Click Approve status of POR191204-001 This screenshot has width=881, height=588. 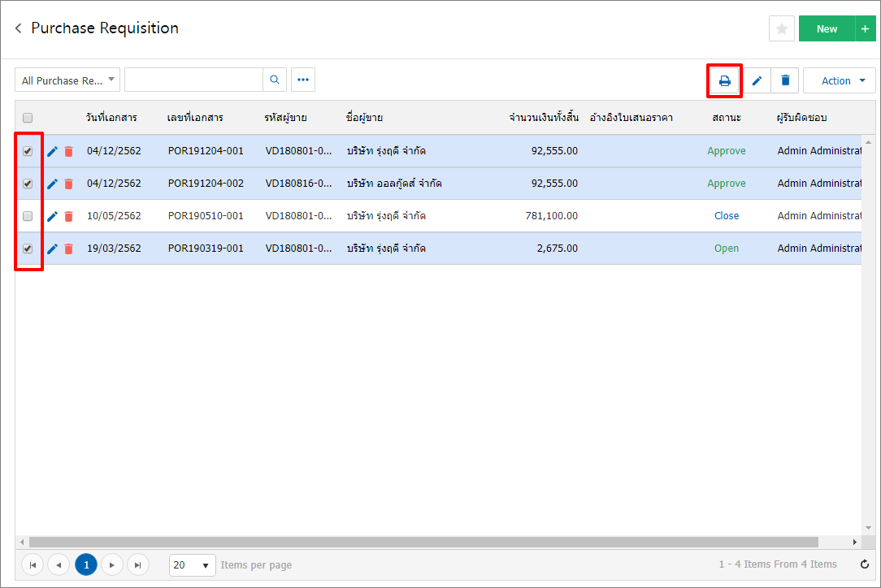(x=727, y=150)
